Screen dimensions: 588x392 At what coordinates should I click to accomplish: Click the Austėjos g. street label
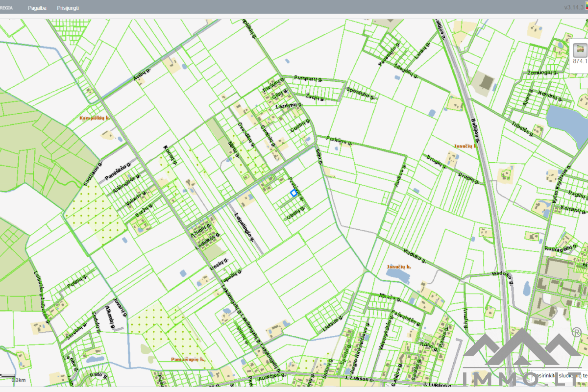[272, 376]
